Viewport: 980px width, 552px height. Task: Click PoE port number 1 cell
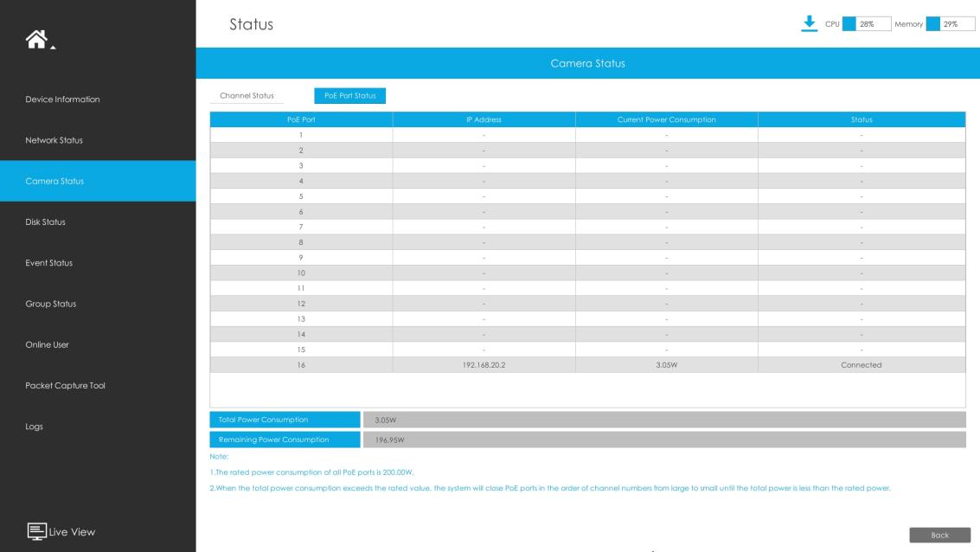click(301, 135)
